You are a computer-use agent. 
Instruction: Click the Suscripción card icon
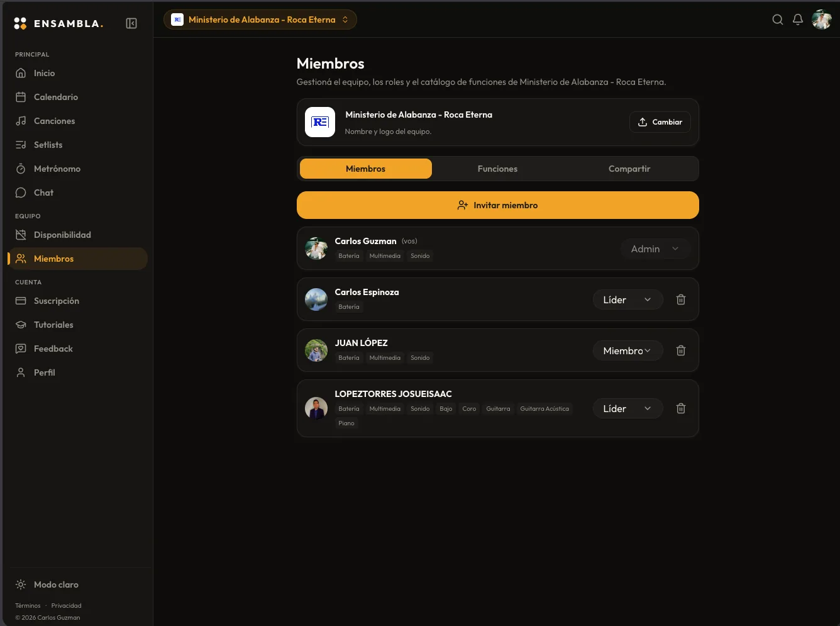[x=21, y=301]
